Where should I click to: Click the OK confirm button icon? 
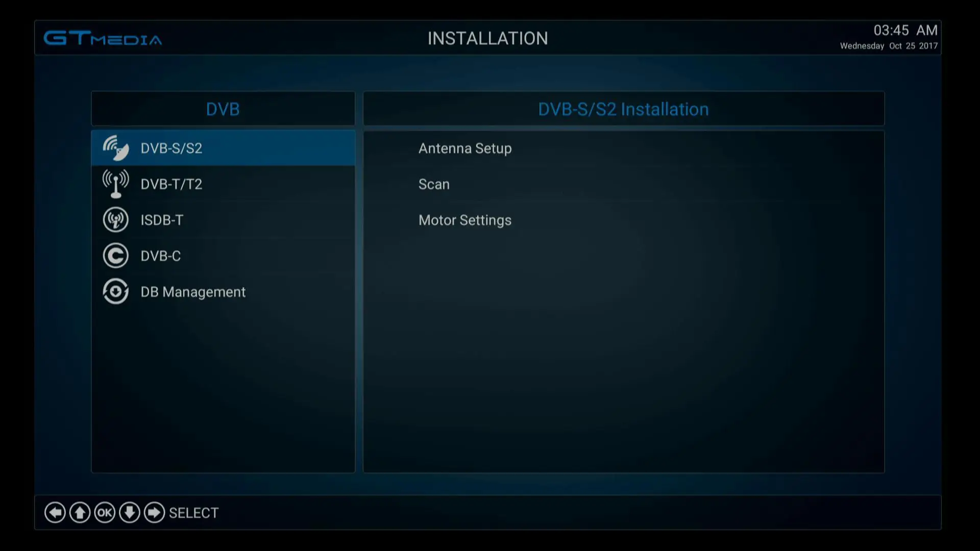(104, 513)
